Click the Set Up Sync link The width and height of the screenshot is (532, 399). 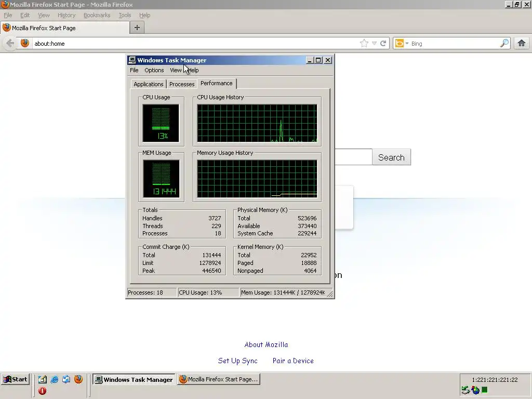coord(238,361)
